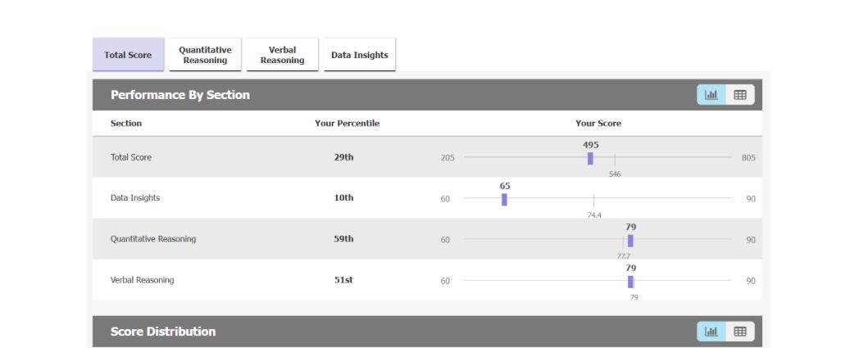This screenshot has width=868, height=348.
Task: Open the Total Score tab
Action: (x=128, y=55)
